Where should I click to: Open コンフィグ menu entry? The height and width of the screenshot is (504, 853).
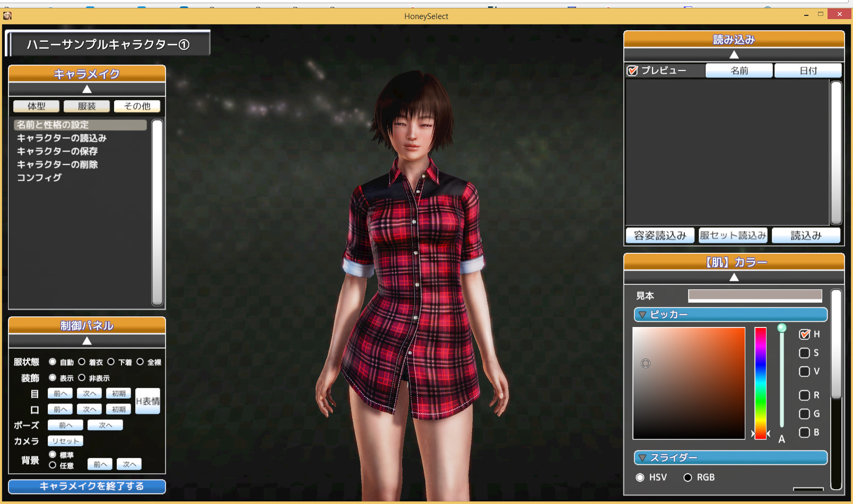[39, 178]
